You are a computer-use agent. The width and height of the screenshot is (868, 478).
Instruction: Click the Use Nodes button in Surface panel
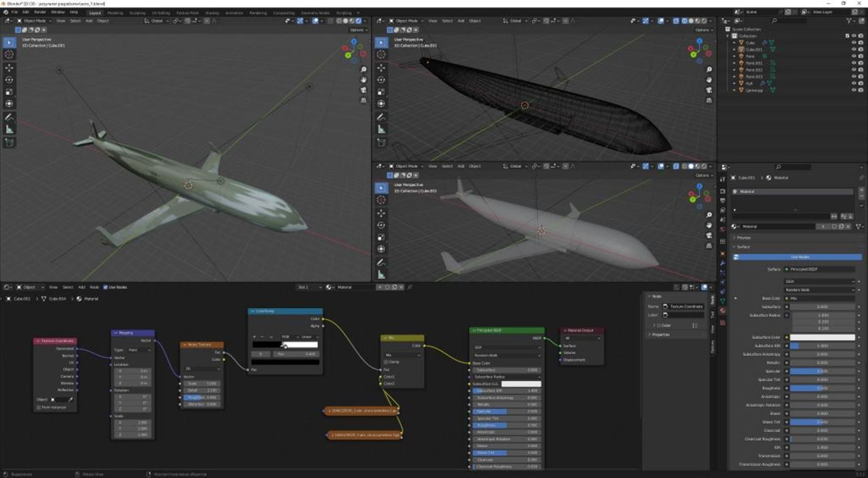pos(800,257)
